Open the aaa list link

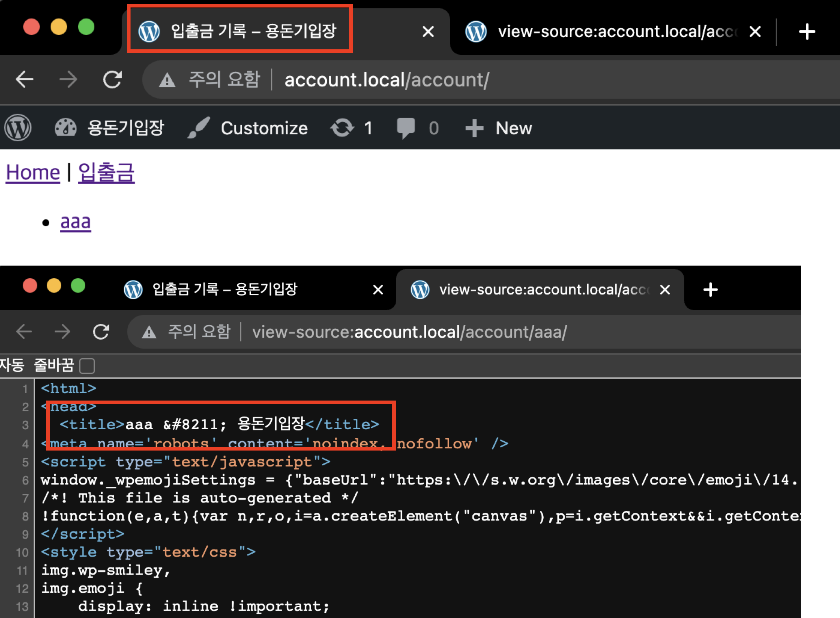point(76,222)
